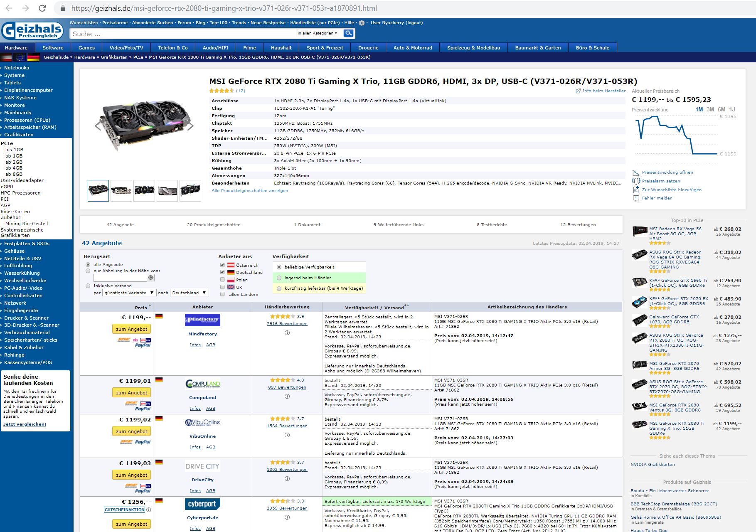
Task: Reload the page with browser refresh icon
Action: (42, 8)
